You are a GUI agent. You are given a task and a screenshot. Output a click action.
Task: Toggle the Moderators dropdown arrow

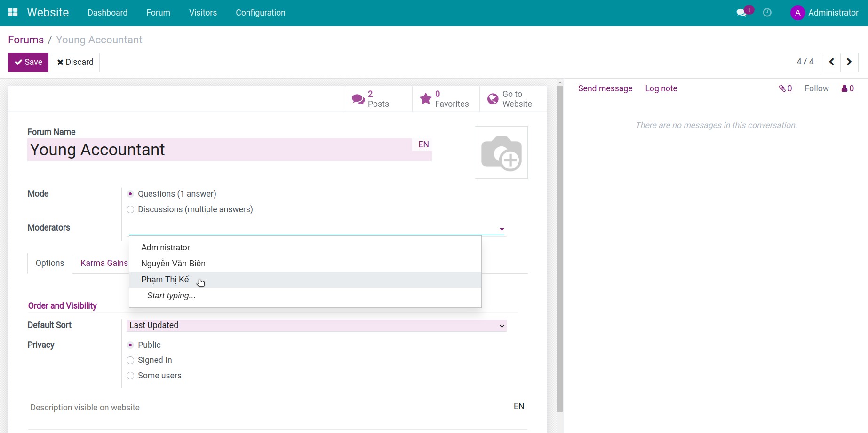[x=502, y=229]
